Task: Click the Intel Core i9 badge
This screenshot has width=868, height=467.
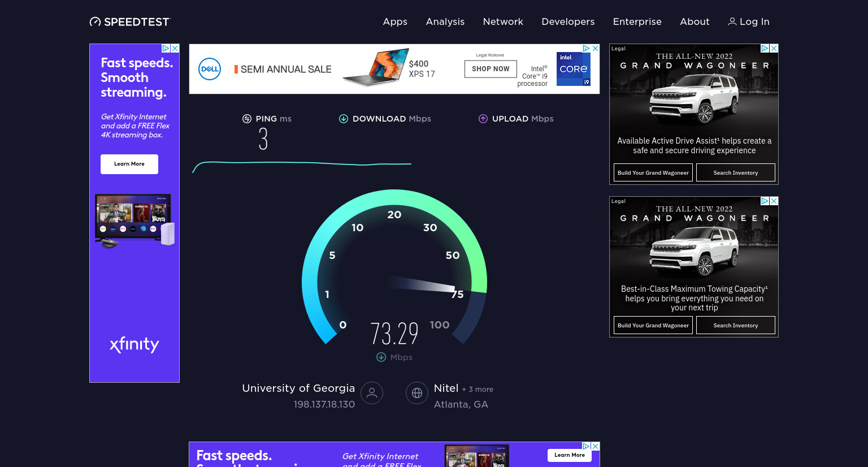Action: click(x=574, y=69)
